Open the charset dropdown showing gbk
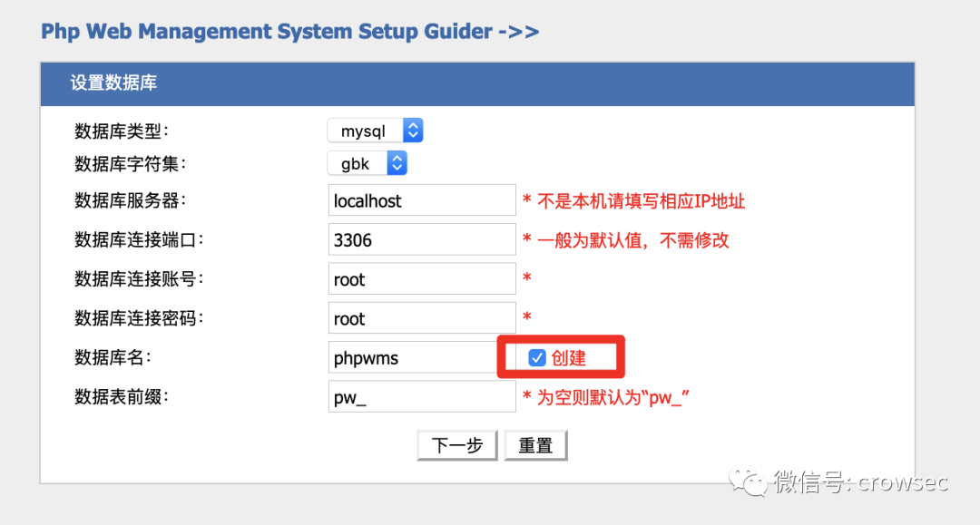Screen dimensions: 980x525 pos(367,163)
